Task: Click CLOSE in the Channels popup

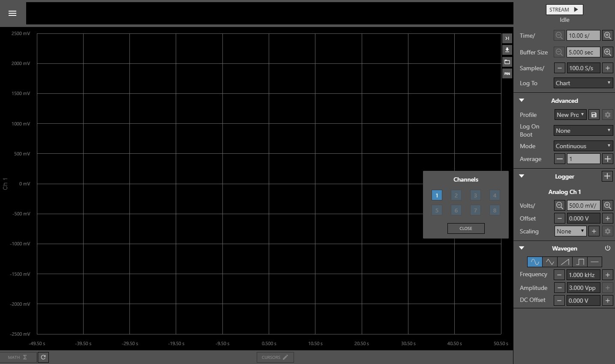Action: 466,228
